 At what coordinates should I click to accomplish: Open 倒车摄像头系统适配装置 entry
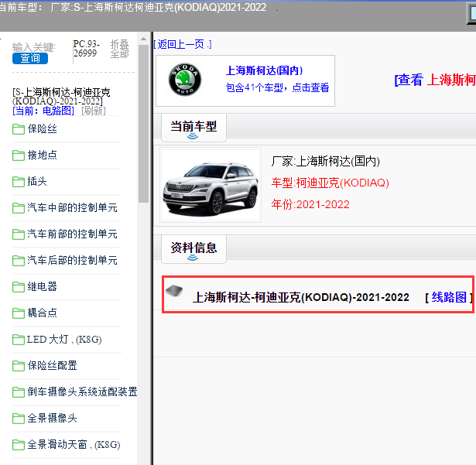82,391
